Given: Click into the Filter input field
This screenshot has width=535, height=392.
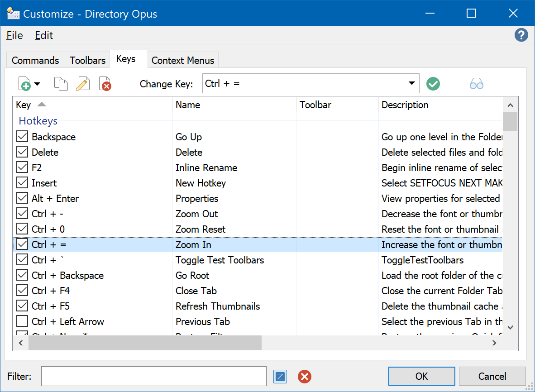Looking at the screenshot, I should [x=154, y=376].
